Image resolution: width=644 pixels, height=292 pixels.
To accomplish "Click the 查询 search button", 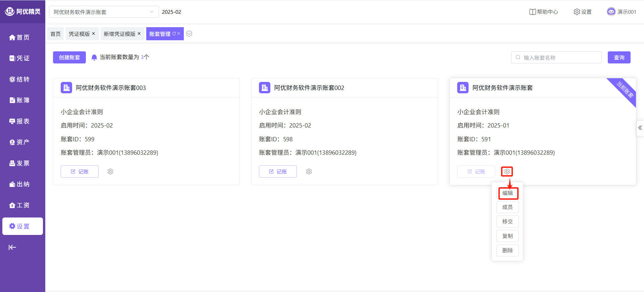I will pyautogui.click(x=619, y=57).
